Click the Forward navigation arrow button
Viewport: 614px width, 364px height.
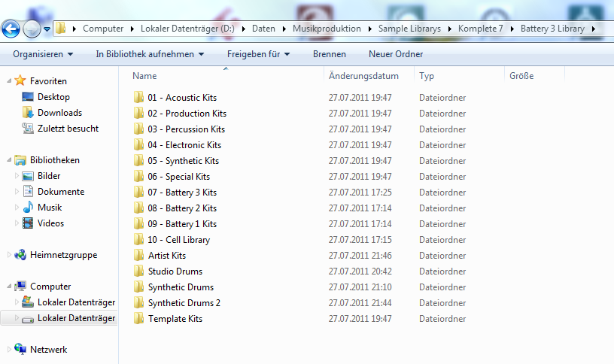(x=32, y=29)
